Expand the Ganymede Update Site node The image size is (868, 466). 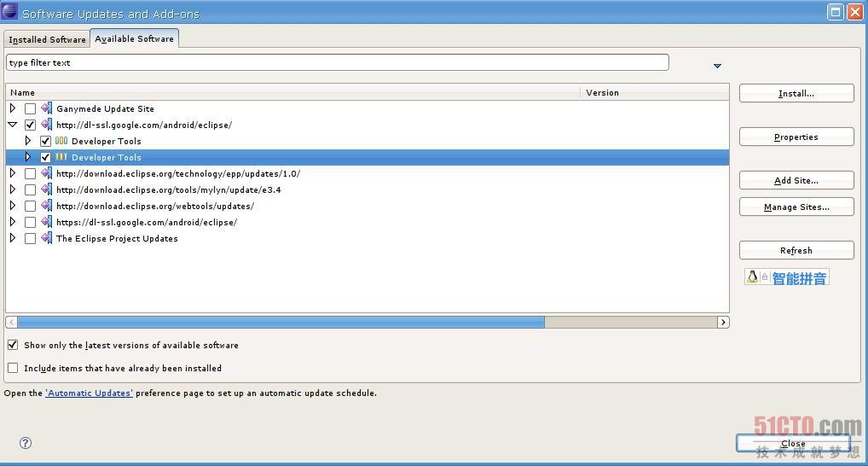(x=13, y=108)
